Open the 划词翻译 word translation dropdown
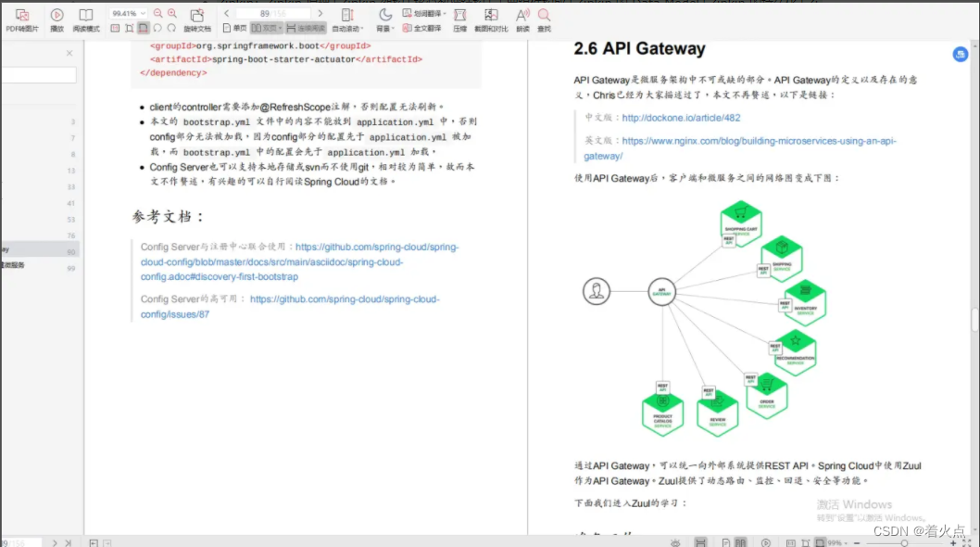Screen dimensions: 980x547 tap(424, 13)
